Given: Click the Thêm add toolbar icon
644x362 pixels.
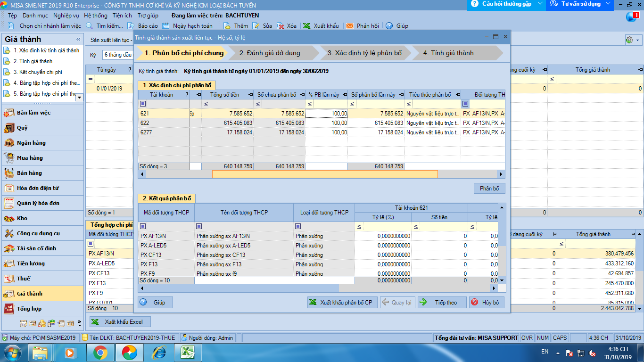Looking at the screenshot, I should coord(227,26).
